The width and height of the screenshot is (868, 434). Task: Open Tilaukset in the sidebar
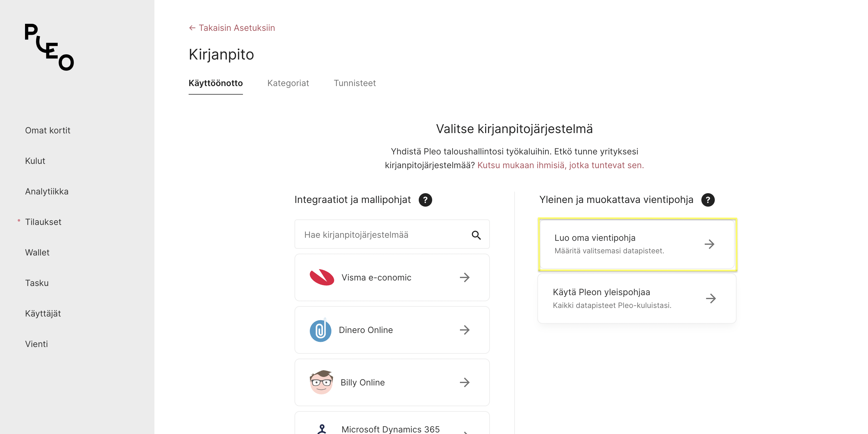(x=43, y=222)
